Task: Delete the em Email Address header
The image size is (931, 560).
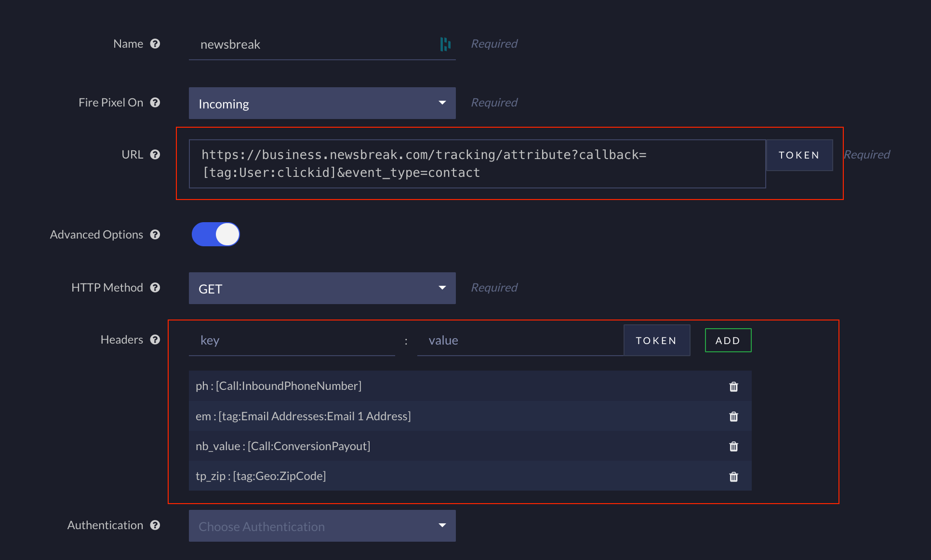Action: [733, 416]
